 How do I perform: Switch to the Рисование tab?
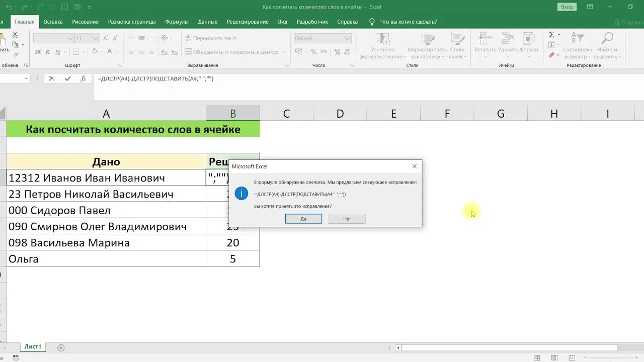(x=85, y=22)
